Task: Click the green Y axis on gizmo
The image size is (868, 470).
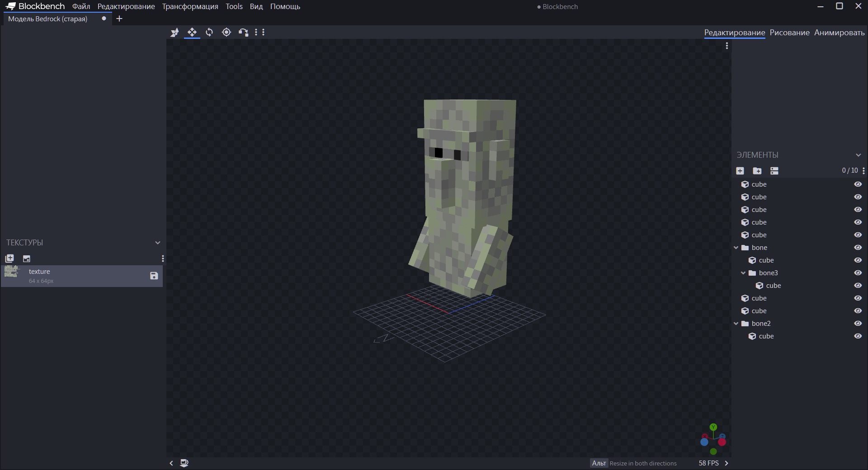Action: coord(713,427)
